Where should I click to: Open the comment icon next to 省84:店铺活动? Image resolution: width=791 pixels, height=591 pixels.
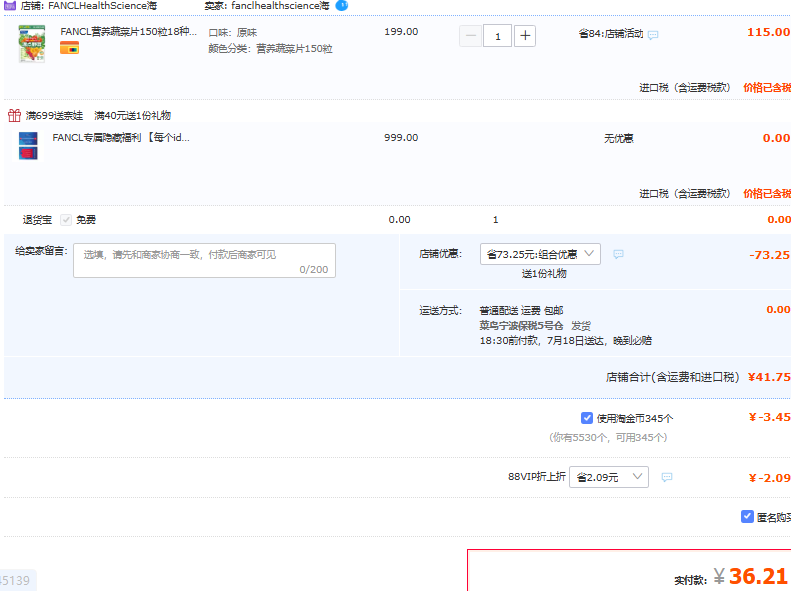click(x=653, y=35)
